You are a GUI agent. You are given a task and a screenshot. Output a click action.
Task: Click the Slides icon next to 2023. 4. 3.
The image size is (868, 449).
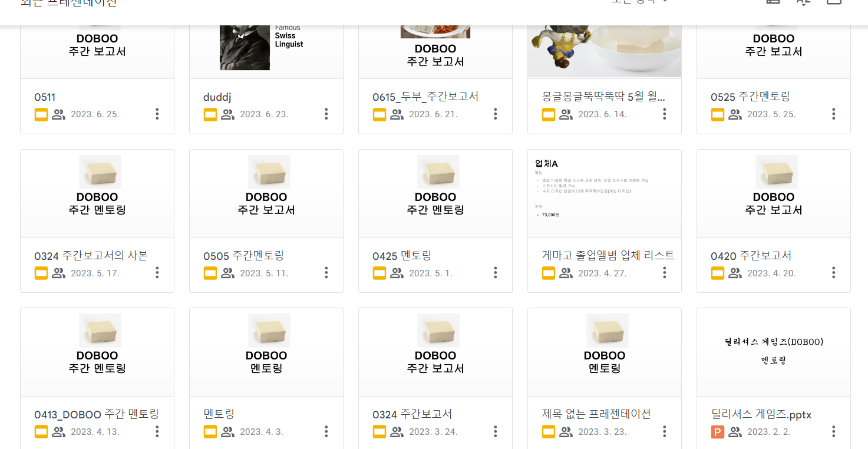tap(210, 432)
